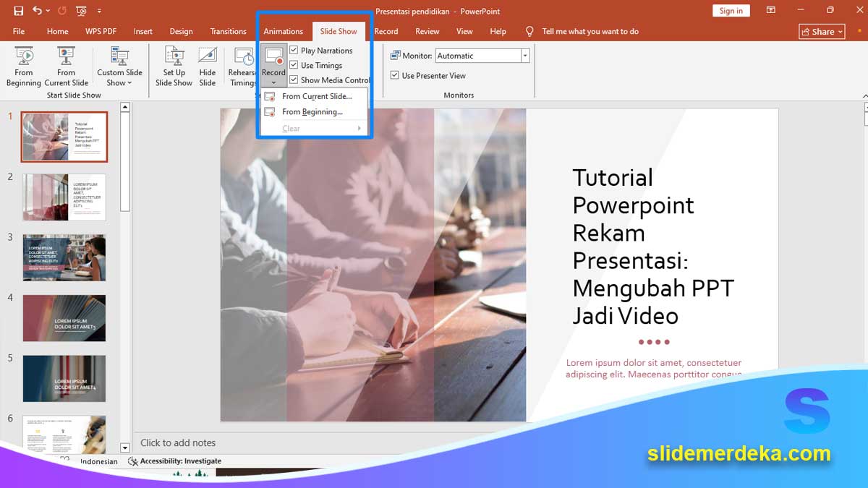Start slideshow From Beginning icon
The height and width of the screenshot is (488, 868).
tap(24, 56)
